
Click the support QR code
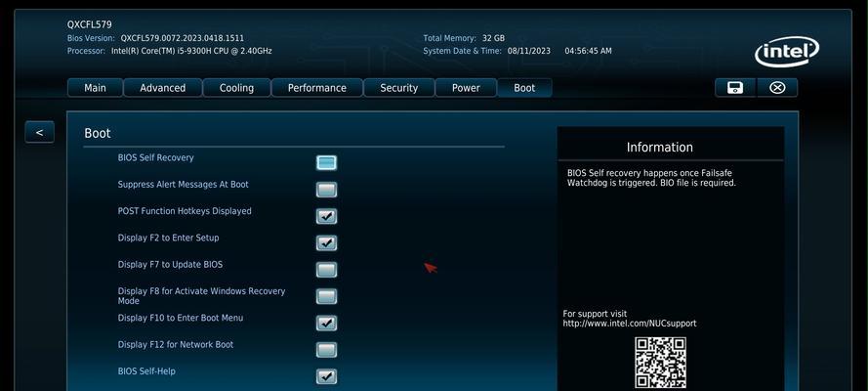(660, 363)
